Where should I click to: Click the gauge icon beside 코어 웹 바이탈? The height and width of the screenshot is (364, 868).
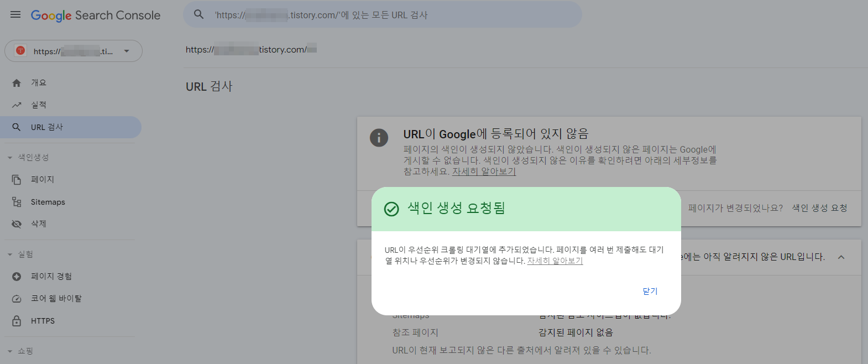point(17,299)
